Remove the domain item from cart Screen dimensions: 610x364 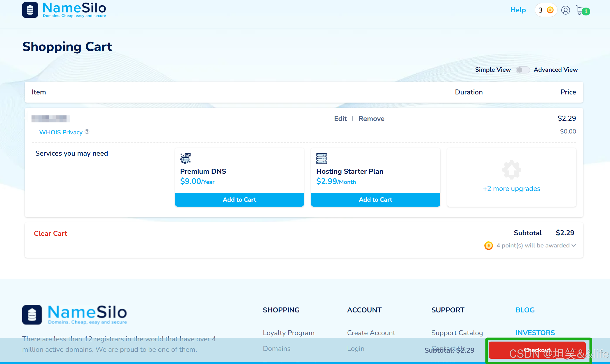coord(371,119)
